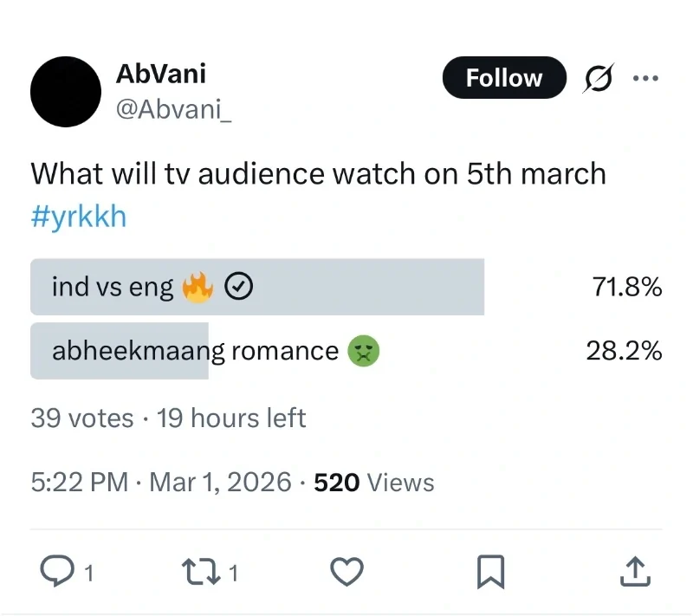Screen dimensions: 693x616
Task: Click the '39 votes' poll count
Action: coord(82,418)
